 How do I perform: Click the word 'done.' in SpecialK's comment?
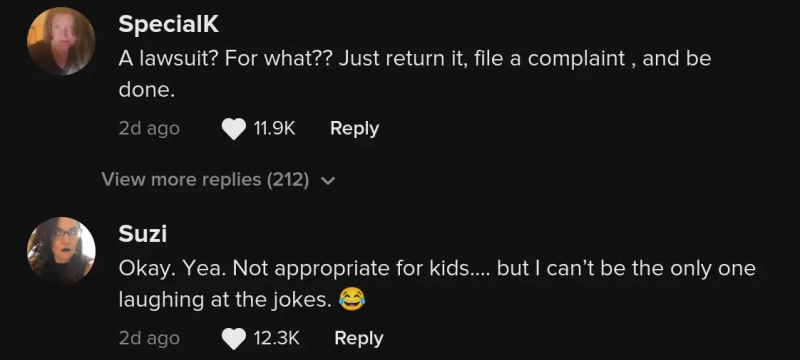coord(147,90)
